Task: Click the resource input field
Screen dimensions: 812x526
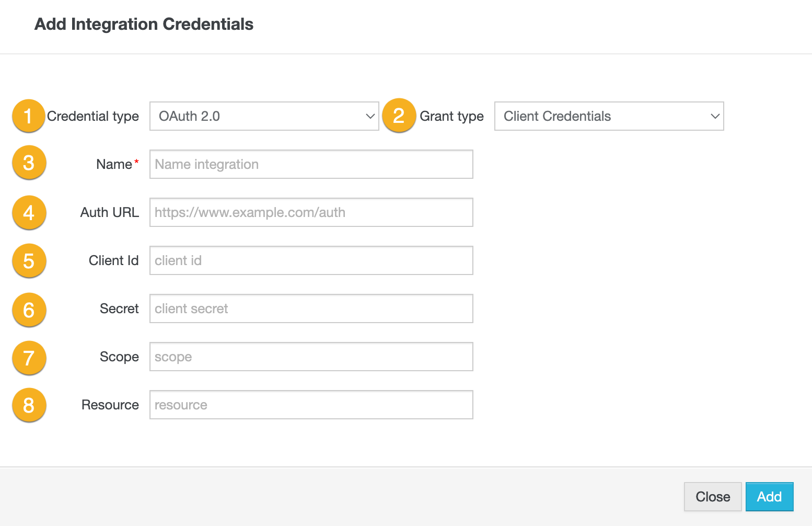Action: pos(311,405)
